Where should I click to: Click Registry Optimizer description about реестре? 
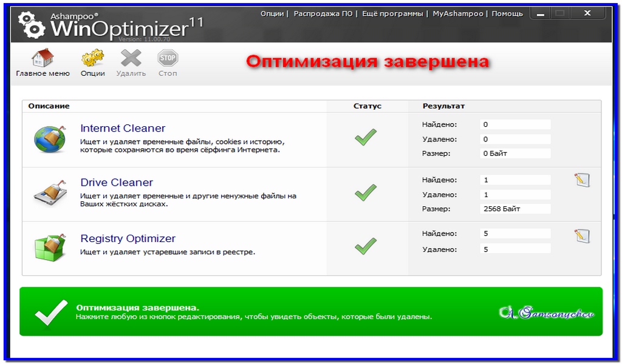[168, 252]
